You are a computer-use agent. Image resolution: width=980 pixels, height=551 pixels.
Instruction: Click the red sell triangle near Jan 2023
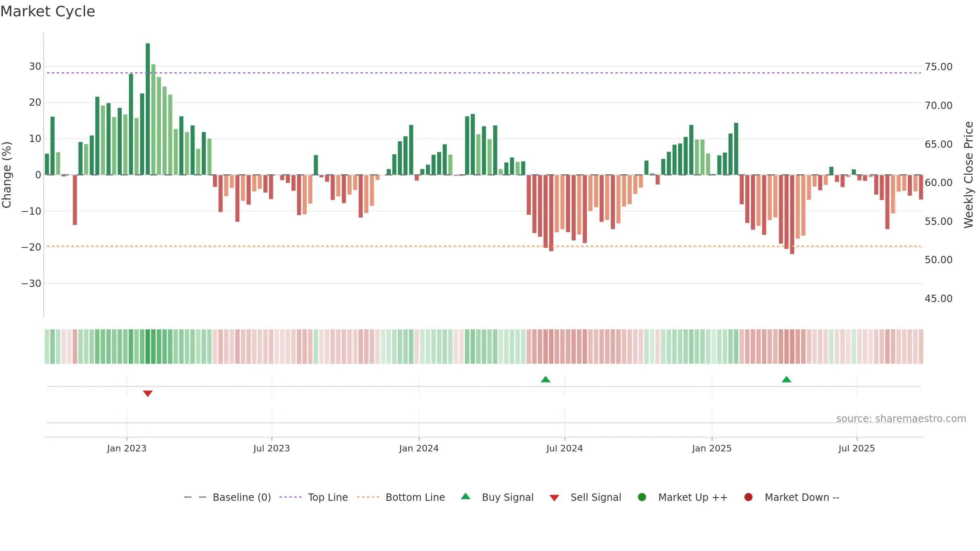pos(148,393)
